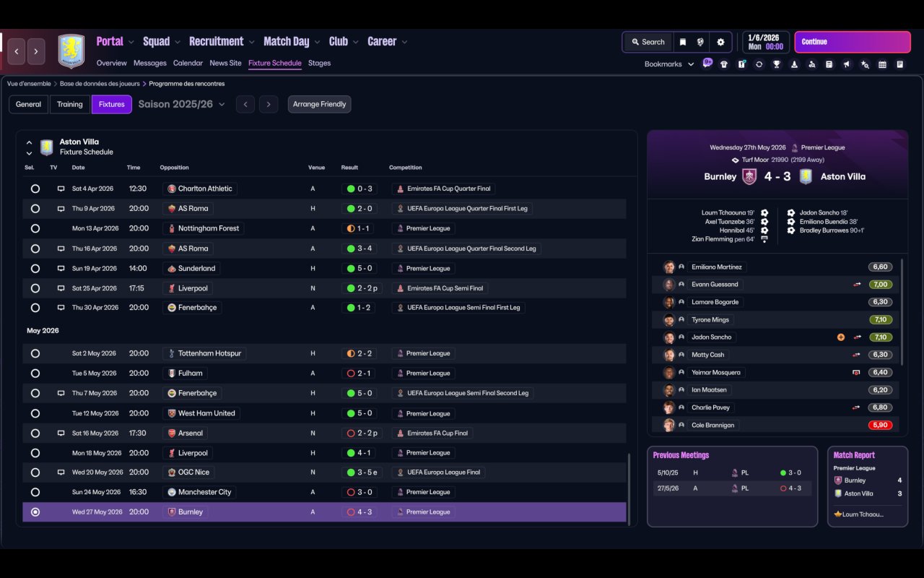This screenshot has width=924, height=578.
Task: Select the 5/10/25 previous meeting row
Action: 733,473
